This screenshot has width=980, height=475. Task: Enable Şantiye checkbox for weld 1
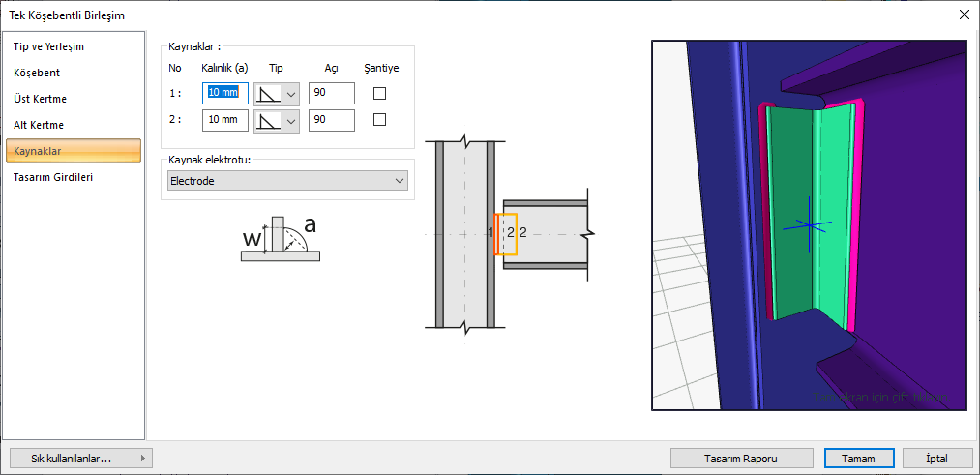click(x=379, y=94)
